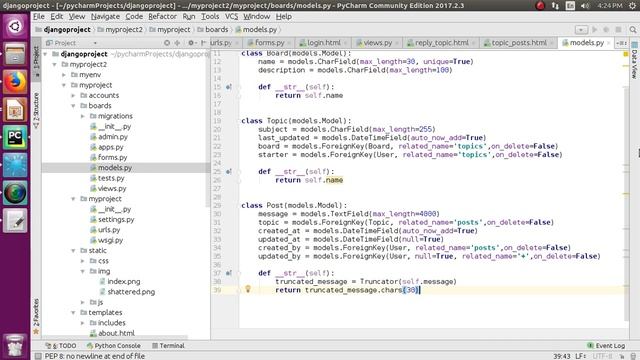Expand the css folder
This screenshot has height=360, width=640.
pos(83,260)
